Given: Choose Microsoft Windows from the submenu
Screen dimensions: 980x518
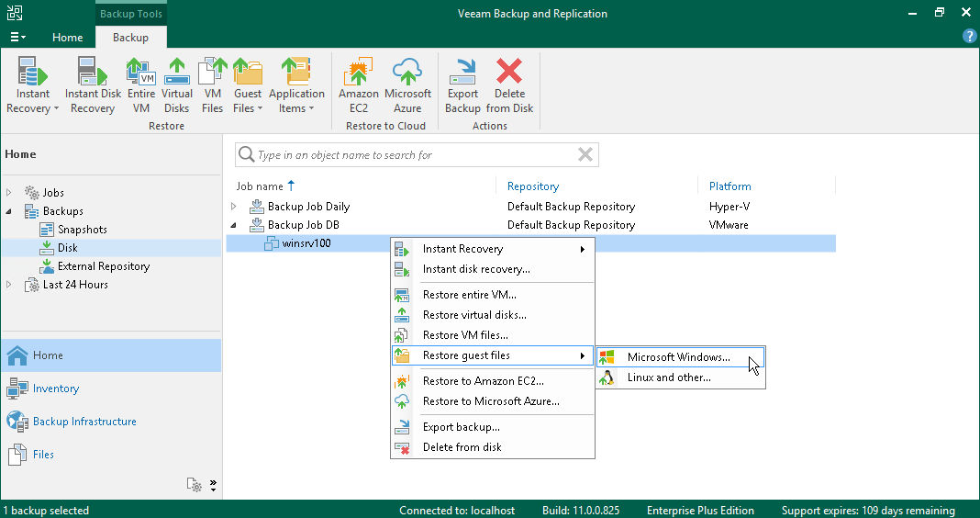Looking at the screenshot, I should tap(679, 356).
